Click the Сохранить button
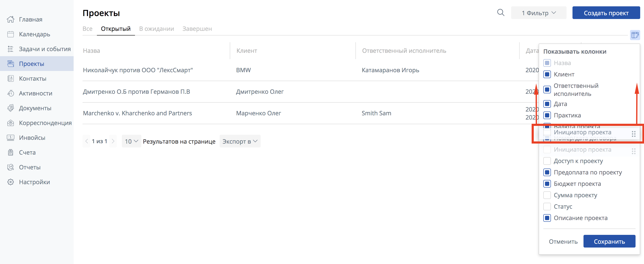Image resolution: width=644 pixels, height=264 pixels. 609,241
